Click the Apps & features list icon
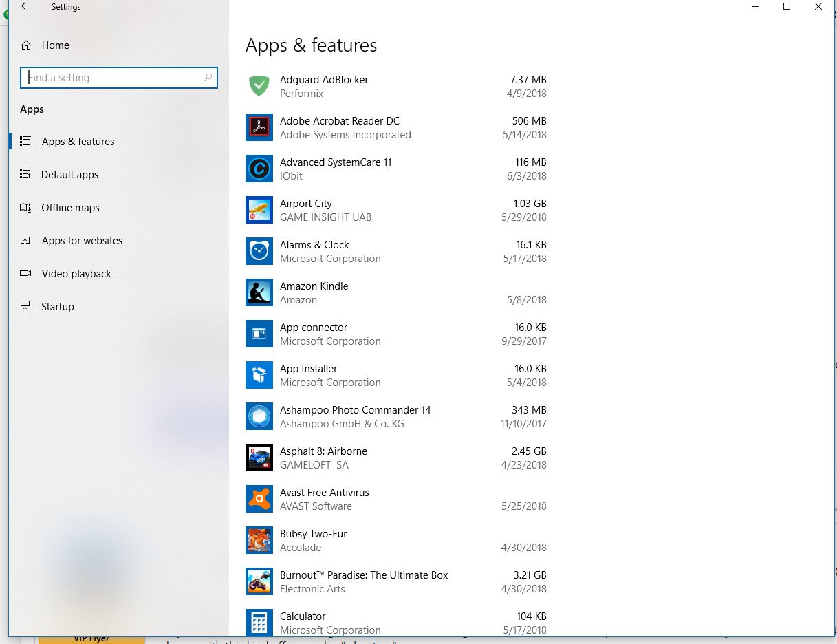Viewport: 837px width, 644px height. point(25,141)
